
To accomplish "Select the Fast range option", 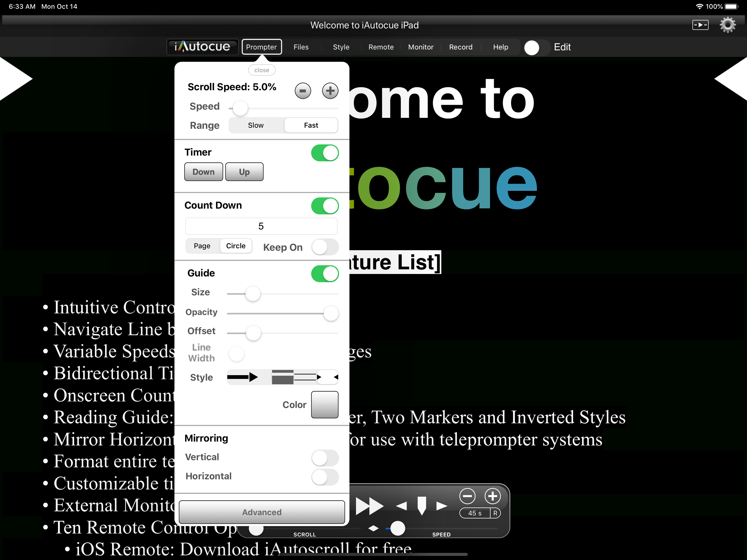I will (x=311, y=125).
